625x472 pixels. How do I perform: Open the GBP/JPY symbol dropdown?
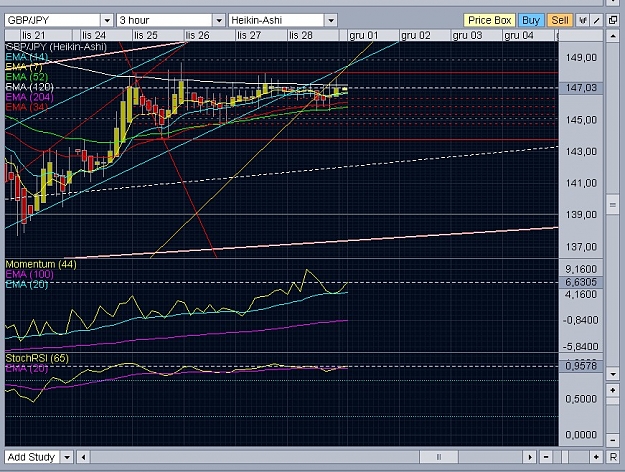(x=107, y=20)
